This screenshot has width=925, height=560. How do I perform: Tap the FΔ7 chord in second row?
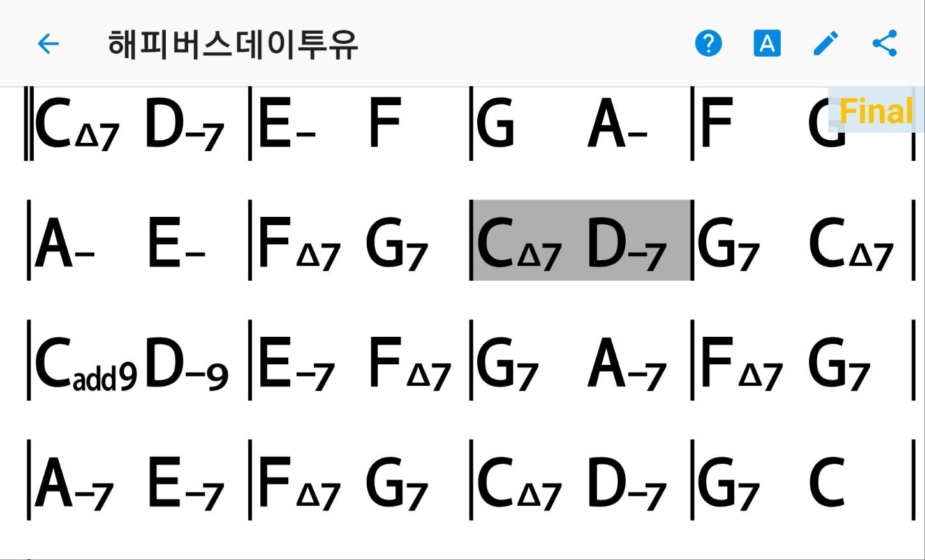pyautogui.click(x=299, y=244)
